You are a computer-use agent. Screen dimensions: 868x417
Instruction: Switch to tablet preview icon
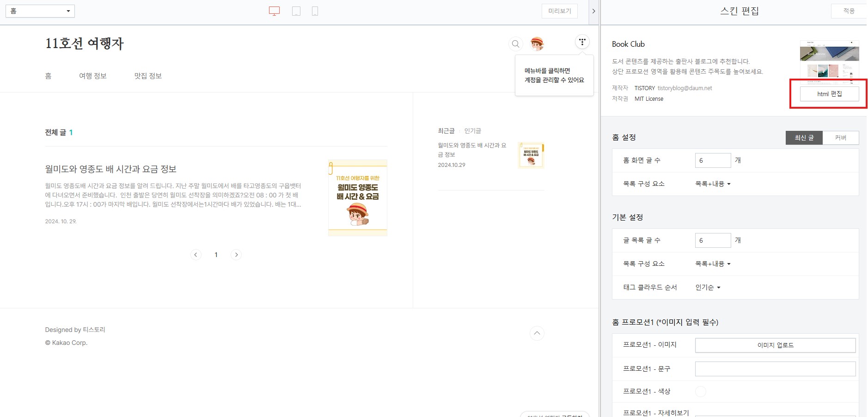tap(296, 11)
